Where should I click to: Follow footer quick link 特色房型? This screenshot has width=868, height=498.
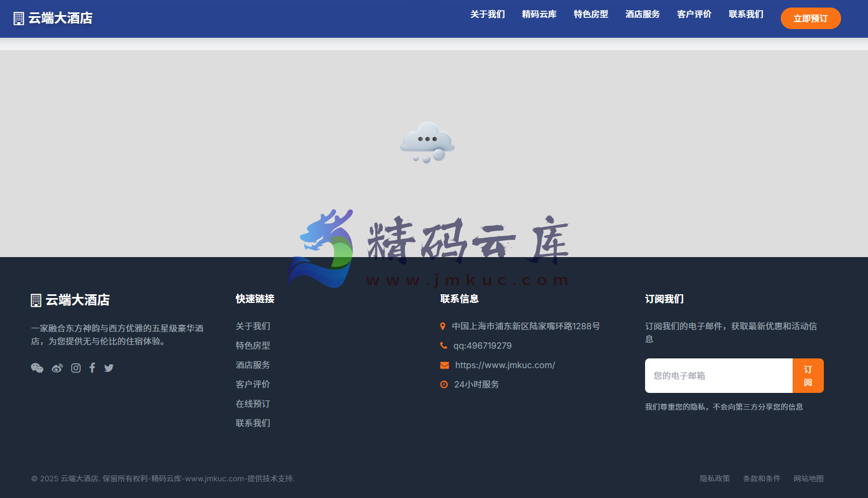[253, 345]
